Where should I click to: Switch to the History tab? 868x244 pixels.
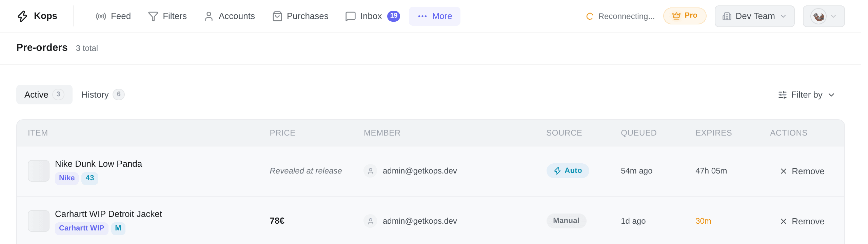point(103,95)
